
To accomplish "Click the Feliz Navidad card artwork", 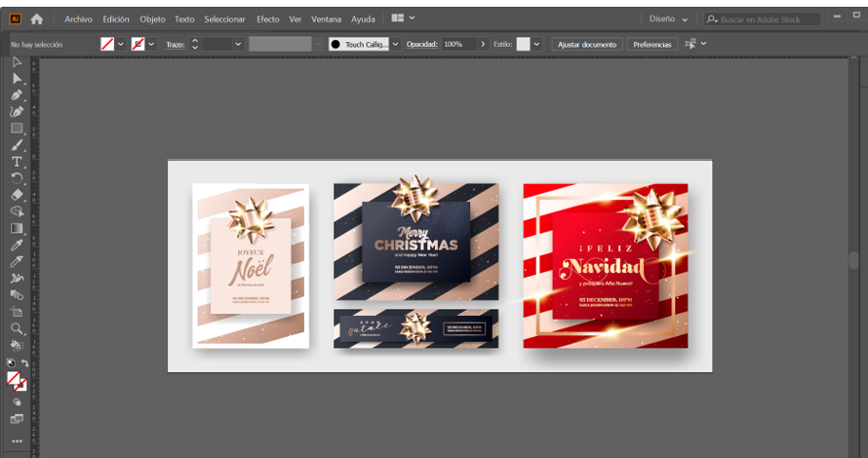I will [606, 266].
